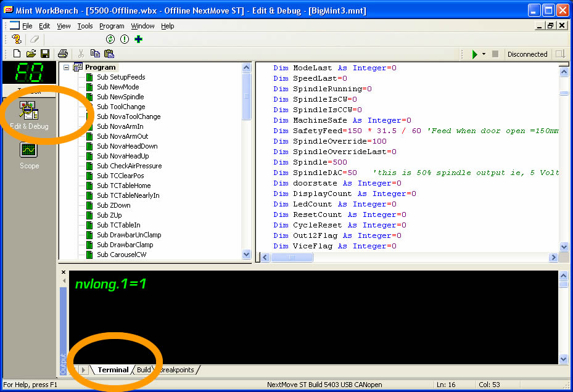This screenshot has height=392, width=573.
Task: Click the exclamation mark circle icon
Action: pyautogui.click(x=125, y=39)
